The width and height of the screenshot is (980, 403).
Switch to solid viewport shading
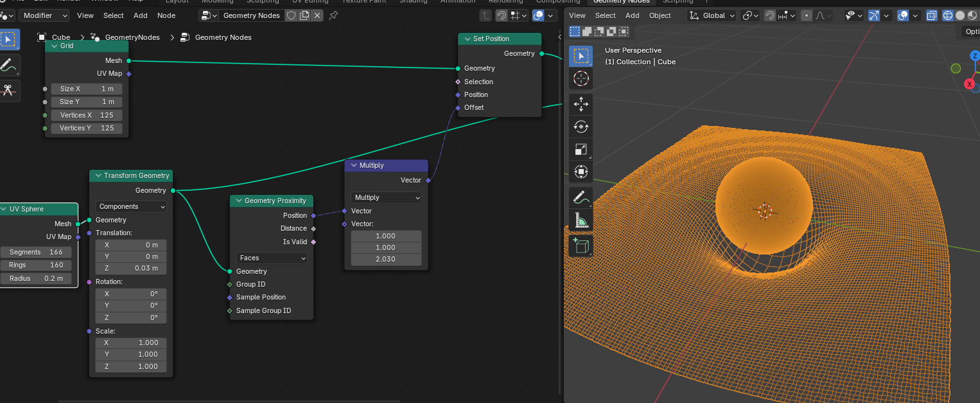960,15
